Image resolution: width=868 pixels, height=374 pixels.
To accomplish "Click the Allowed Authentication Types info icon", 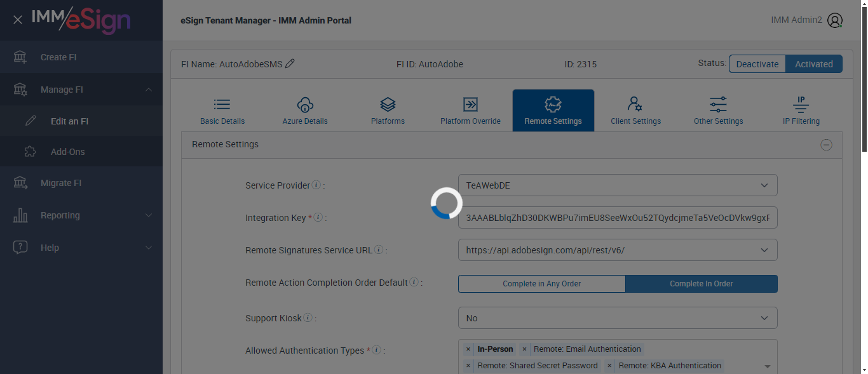I will pyautogui.click(x=376, y=351).
